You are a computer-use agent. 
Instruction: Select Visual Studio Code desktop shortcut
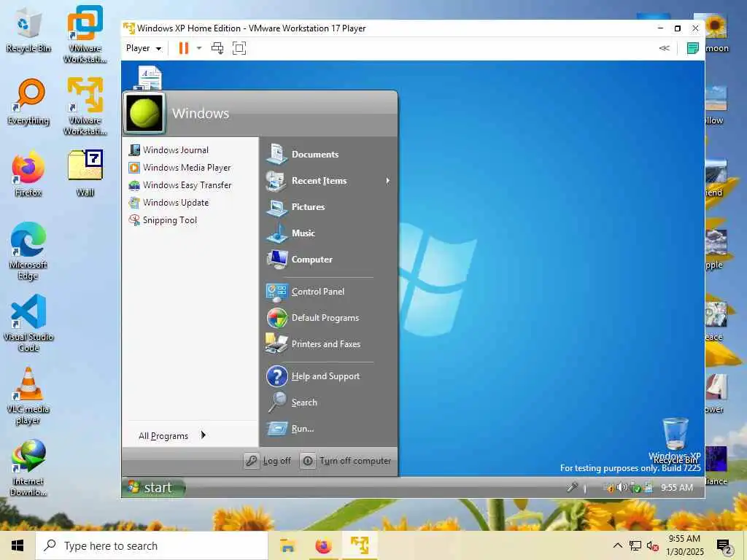28,323
